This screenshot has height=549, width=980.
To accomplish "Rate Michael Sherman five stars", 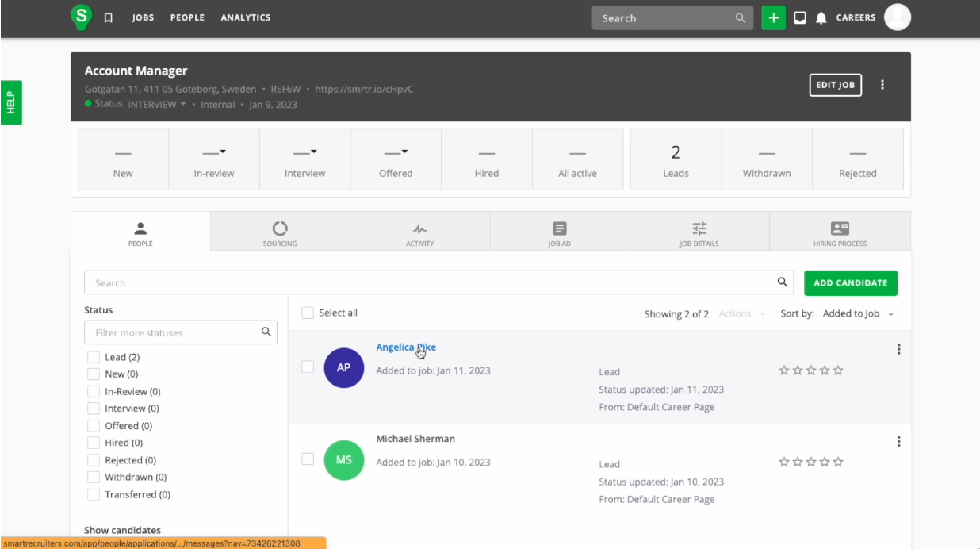I will [838, 462].
